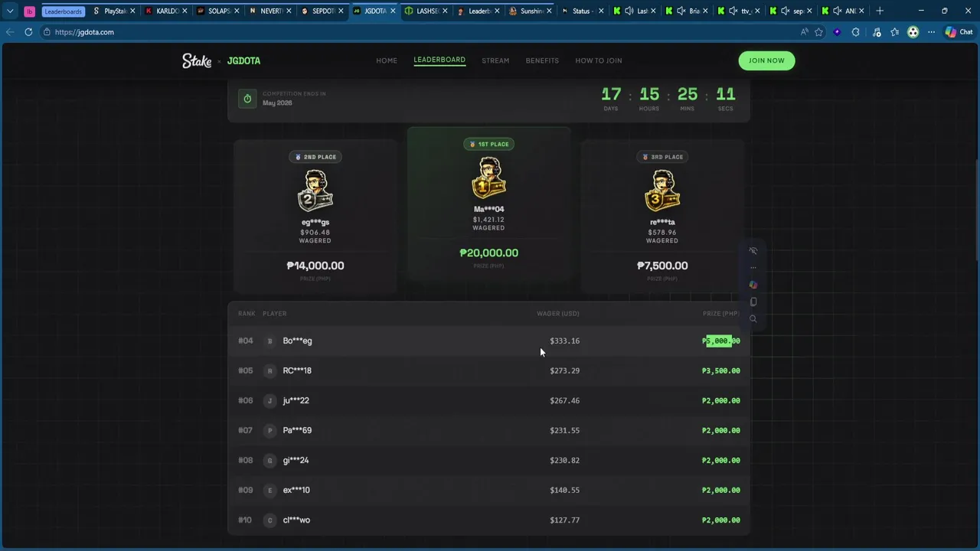Image resolution: width=980 pixels, height=551 pixels.
Task: Click the copy icon in the selection mini toolbar
Action: coord(753,302)
